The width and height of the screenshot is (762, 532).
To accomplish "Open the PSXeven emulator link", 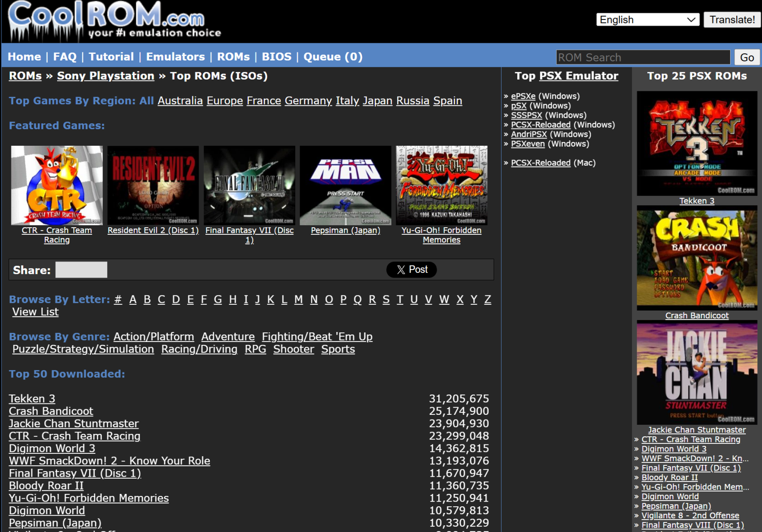I will tap(528, 144).
